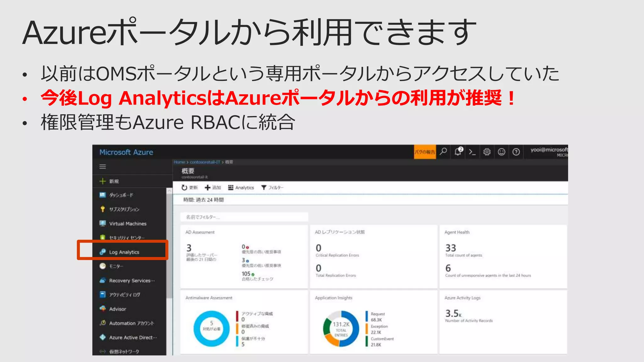The height and width of the screenshot is (362, 644).
Task: Click the 時間: 過去 24 時間 time range
Action: tap(203, 200)
